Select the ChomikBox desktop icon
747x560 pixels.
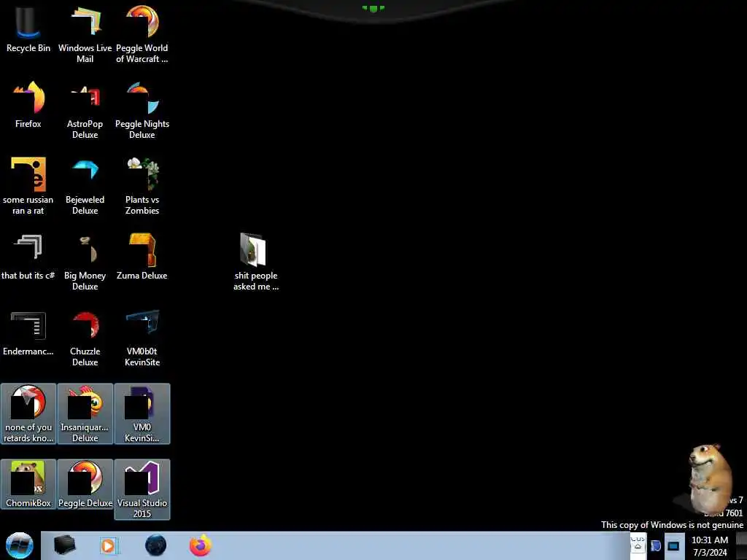tap(28, 484)
